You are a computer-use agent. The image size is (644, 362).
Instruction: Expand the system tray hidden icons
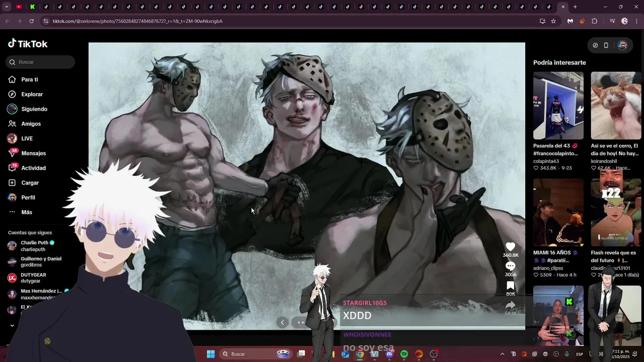[x=502, y=354]
